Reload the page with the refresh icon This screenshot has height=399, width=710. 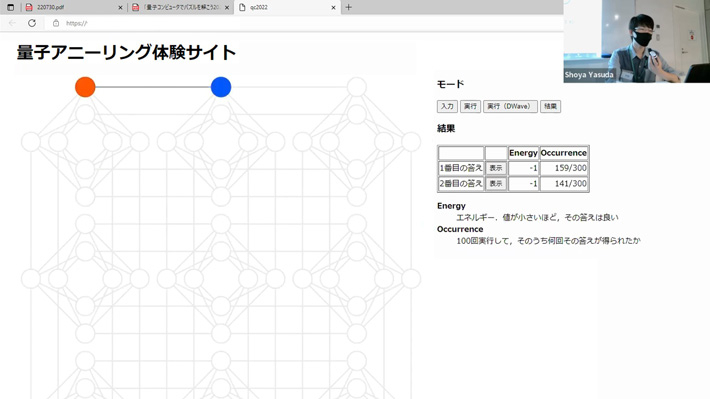[32, 23]
